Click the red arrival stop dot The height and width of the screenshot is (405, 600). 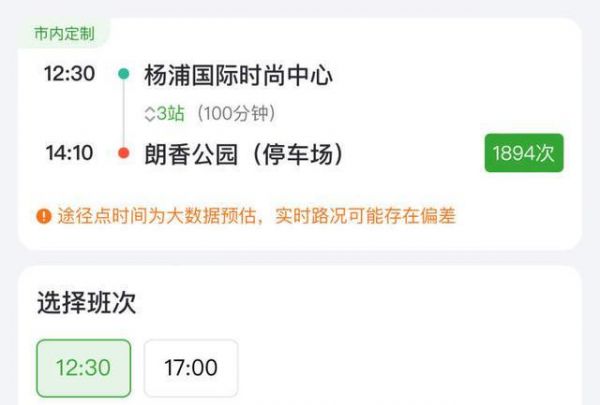pyautogui.click(x=124, y=153)
